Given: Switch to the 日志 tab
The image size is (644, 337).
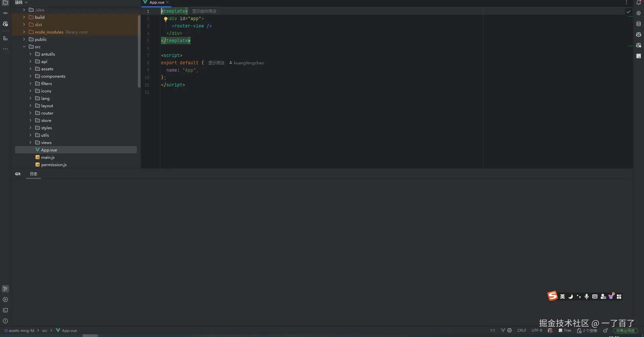Looking at the screenshot, I should [x=34, y=174].
